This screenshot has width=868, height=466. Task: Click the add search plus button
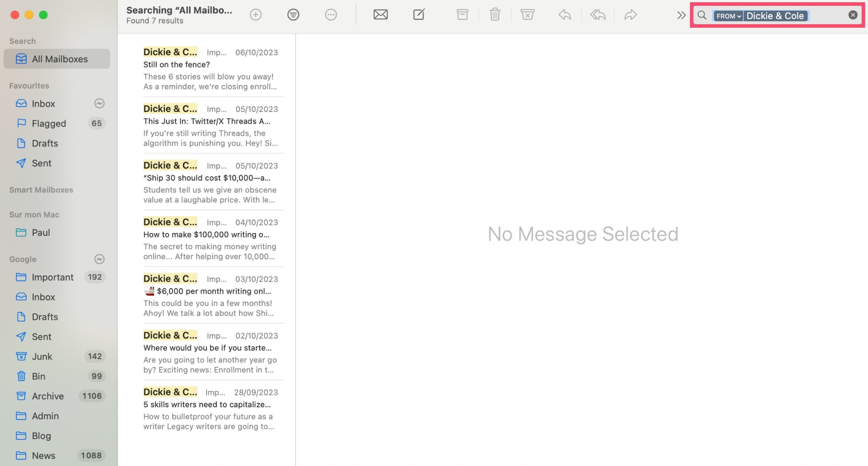click(255, 15)
